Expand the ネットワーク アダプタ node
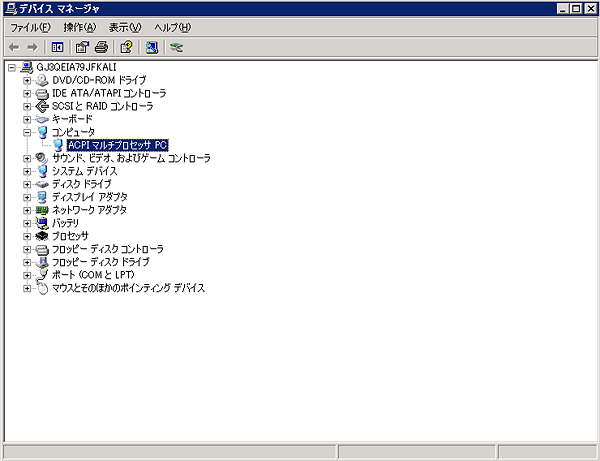Image resolution: width=600 pixels, height=461 pixels. [27, 210]
